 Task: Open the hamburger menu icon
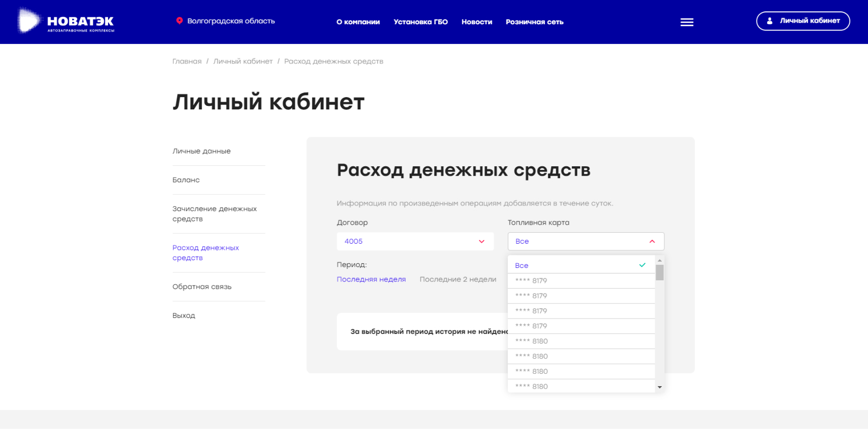[687, 22]
